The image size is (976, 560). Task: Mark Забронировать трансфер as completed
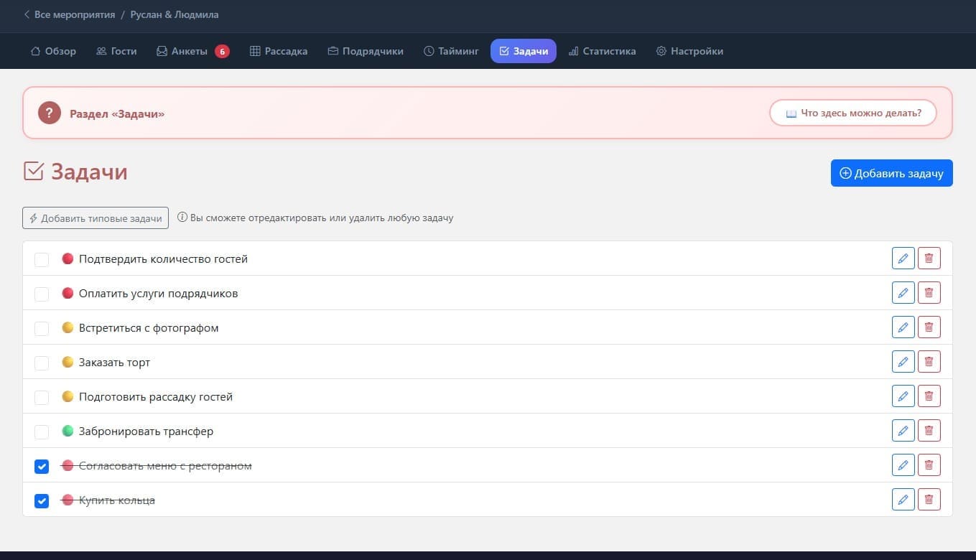[x=42, y=431]
